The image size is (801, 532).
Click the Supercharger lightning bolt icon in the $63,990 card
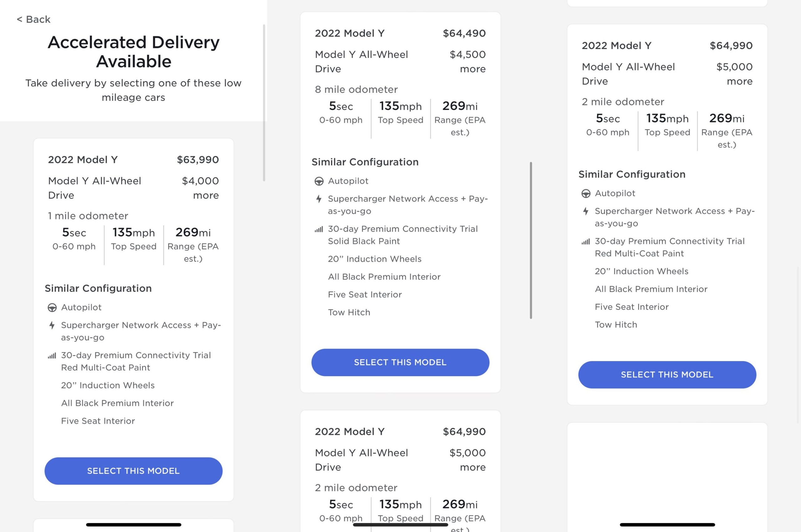pyautogui.click(x=52, y=325)
